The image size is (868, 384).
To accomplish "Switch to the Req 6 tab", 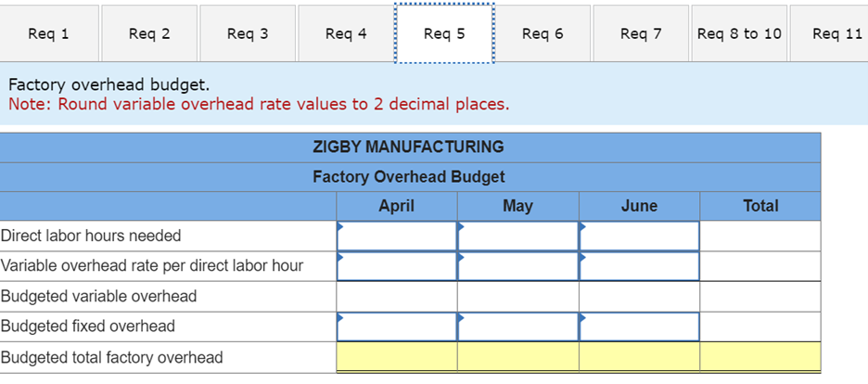I will [x=542, y=33].
